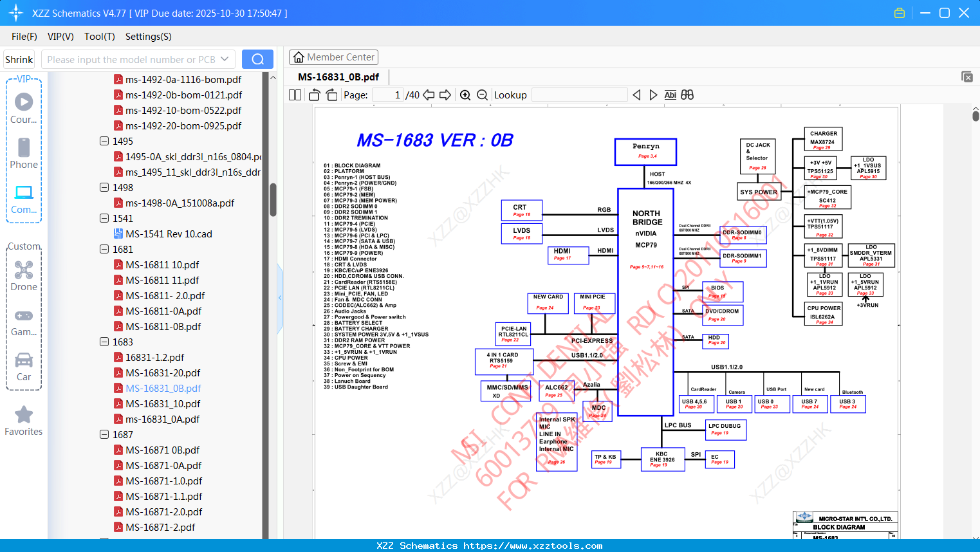Collapse the 1687 folder node
Screen dimensions: 980x552
104,434
